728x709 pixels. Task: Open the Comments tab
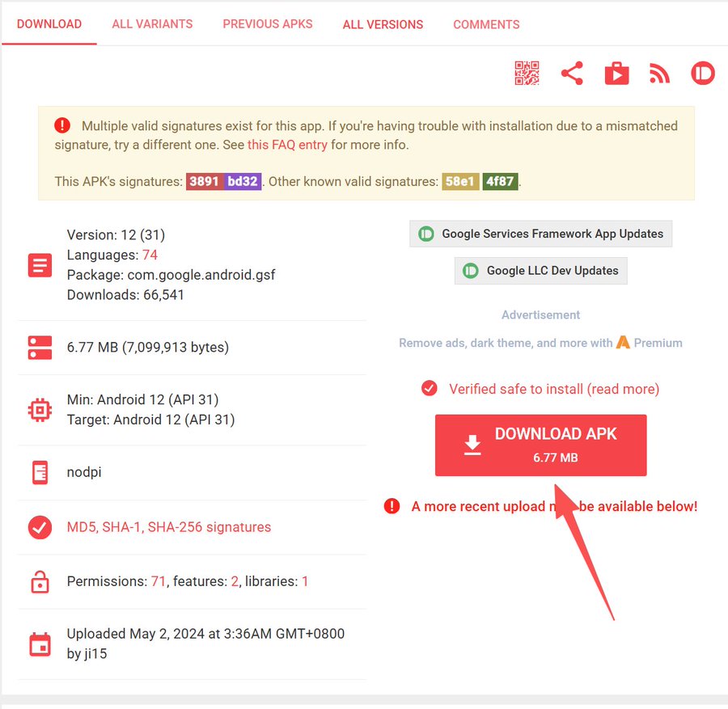pyautogui.click(x=486, y=24)
